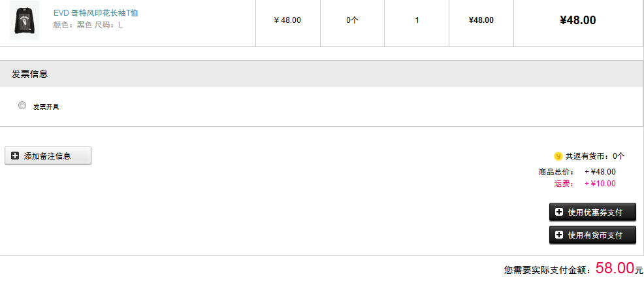Viewport: 644px width, 285px height.
Task: Click the yellow 有货币 coin icon
Action: (558, 156)
